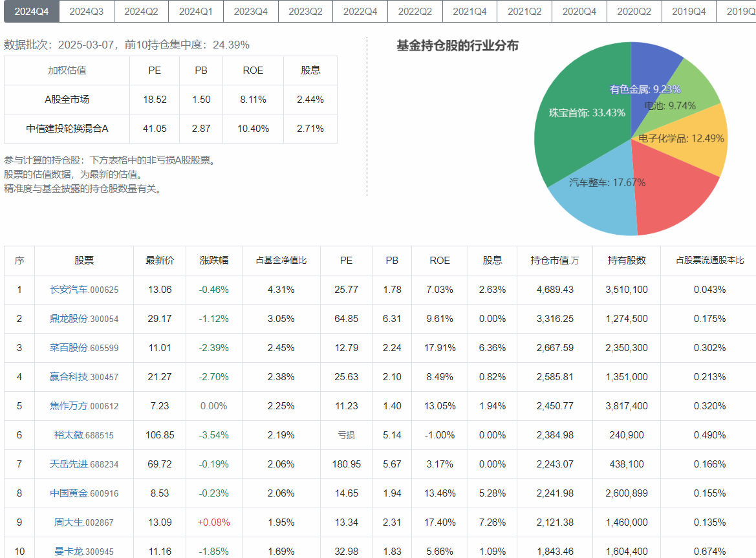756x558 pixels.
Task: Click the 106.85 latest price cell
Action: 160,435
